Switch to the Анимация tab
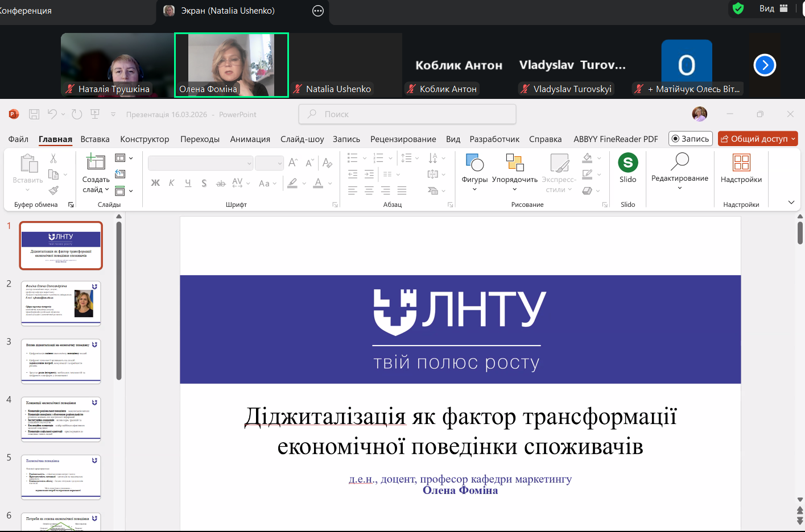Image resolution: width=805 pixels, height=532 pixels. [250, 139]
